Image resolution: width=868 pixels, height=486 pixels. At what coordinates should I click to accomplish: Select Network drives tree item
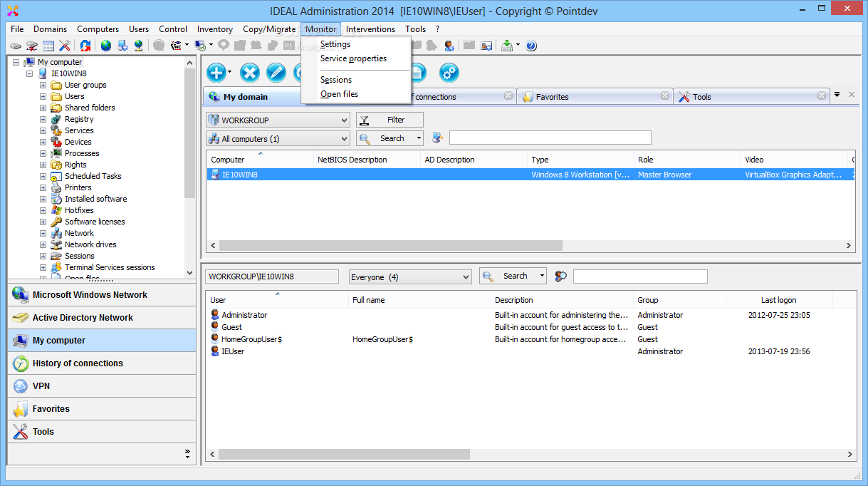click(x=90, y=244)
